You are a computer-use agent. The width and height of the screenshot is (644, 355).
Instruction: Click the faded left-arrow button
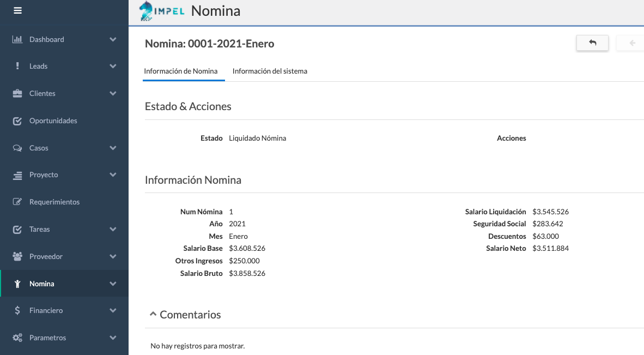click(631, 43)
